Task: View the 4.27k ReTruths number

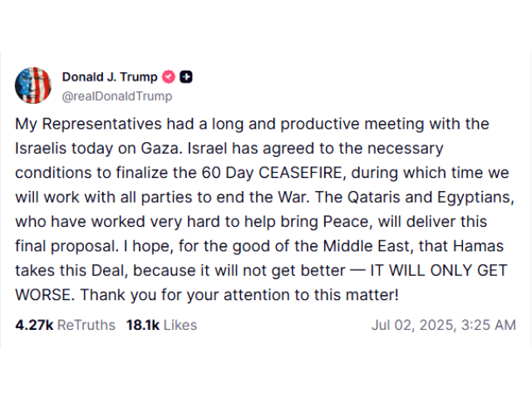Action: (x=34, y=325)
